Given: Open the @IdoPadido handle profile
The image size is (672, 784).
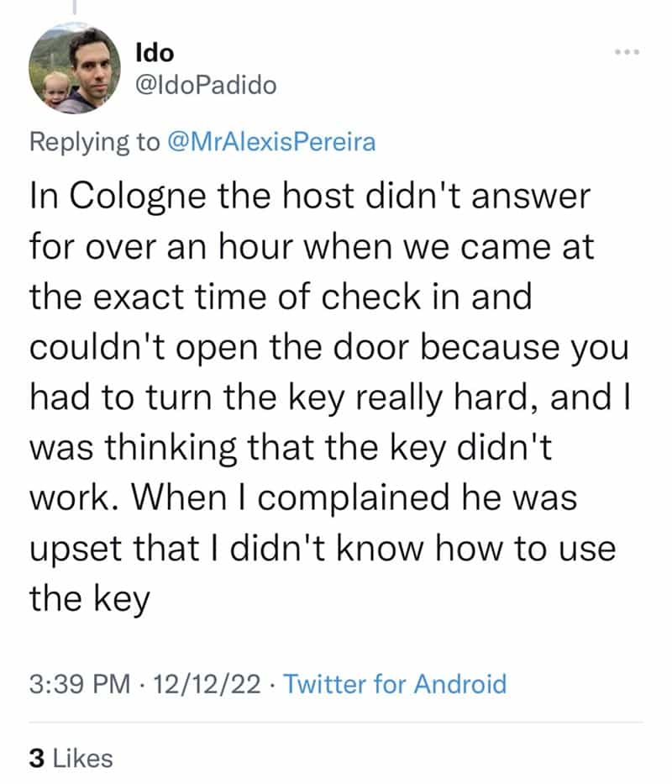Looking at the screenshot, I should [205, 85].
